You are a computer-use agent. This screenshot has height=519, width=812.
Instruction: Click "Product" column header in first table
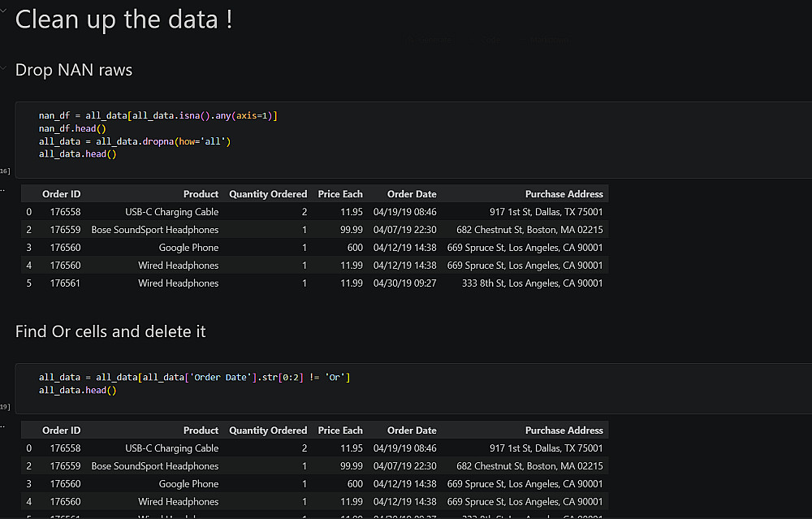[201, 194]
